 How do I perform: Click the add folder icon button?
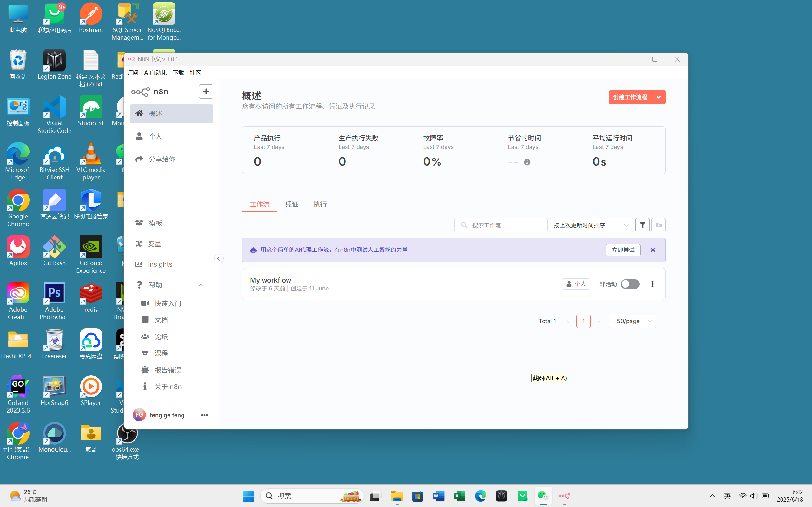coord(658,225)
